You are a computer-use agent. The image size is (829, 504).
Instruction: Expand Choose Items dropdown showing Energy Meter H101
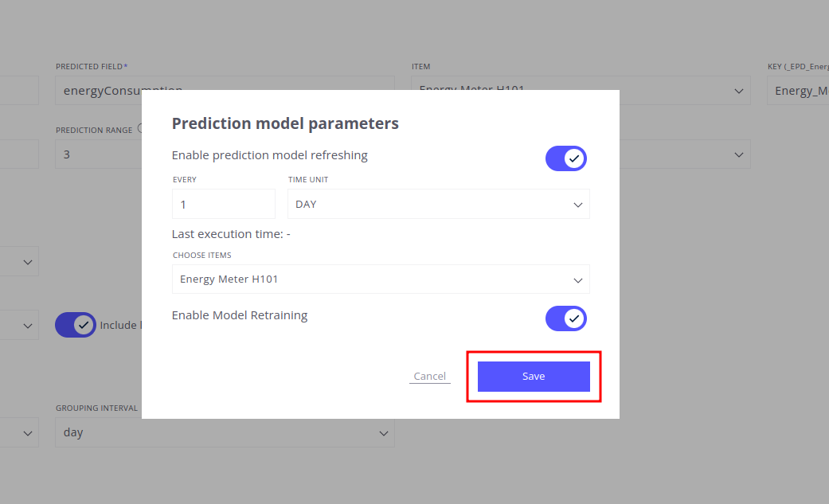(381, 279)
